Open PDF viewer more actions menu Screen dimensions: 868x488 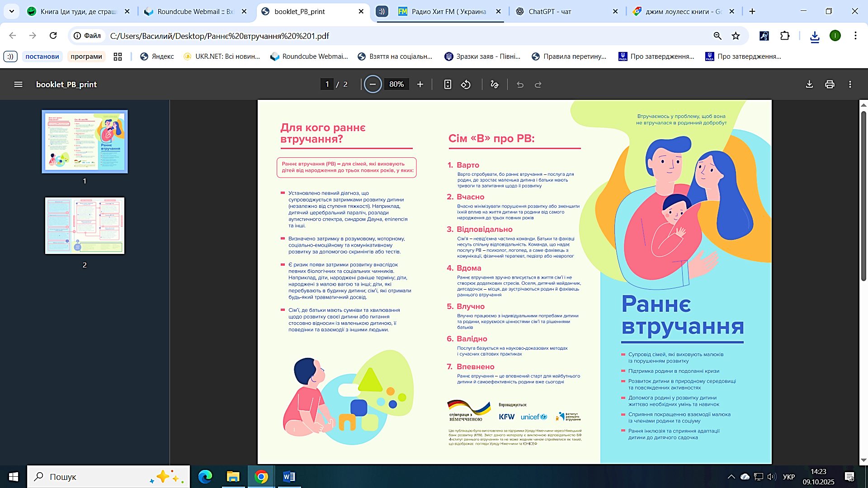(x=850, y=84)
